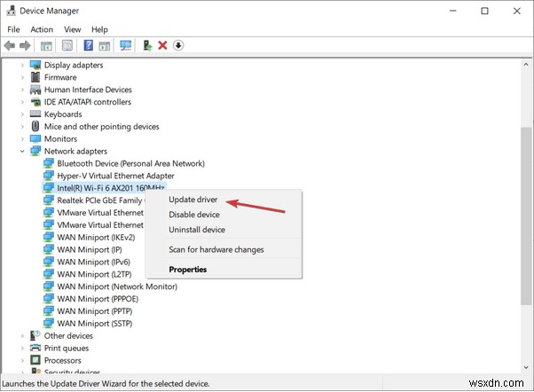Open the Action menu
Viewport: 534px width, 392px height.
point(42,29)
